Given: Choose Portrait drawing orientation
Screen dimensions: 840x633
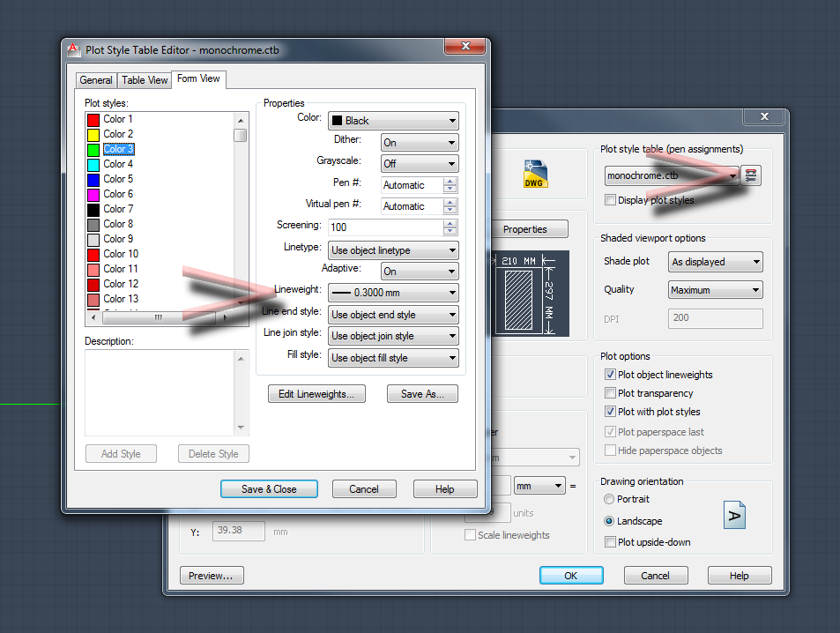Looking at the screenshot, I should pos(610,499).
